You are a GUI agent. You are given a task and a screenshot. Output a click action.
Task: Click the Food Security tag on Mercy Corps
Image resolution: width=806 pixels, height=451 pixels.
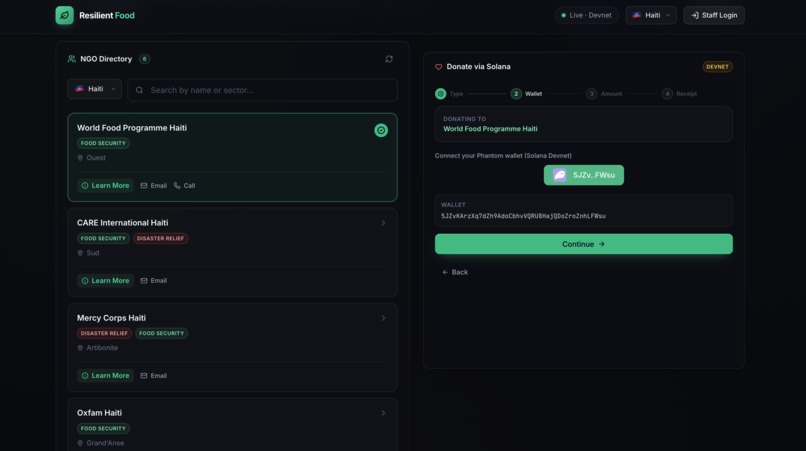coord(161,333)
